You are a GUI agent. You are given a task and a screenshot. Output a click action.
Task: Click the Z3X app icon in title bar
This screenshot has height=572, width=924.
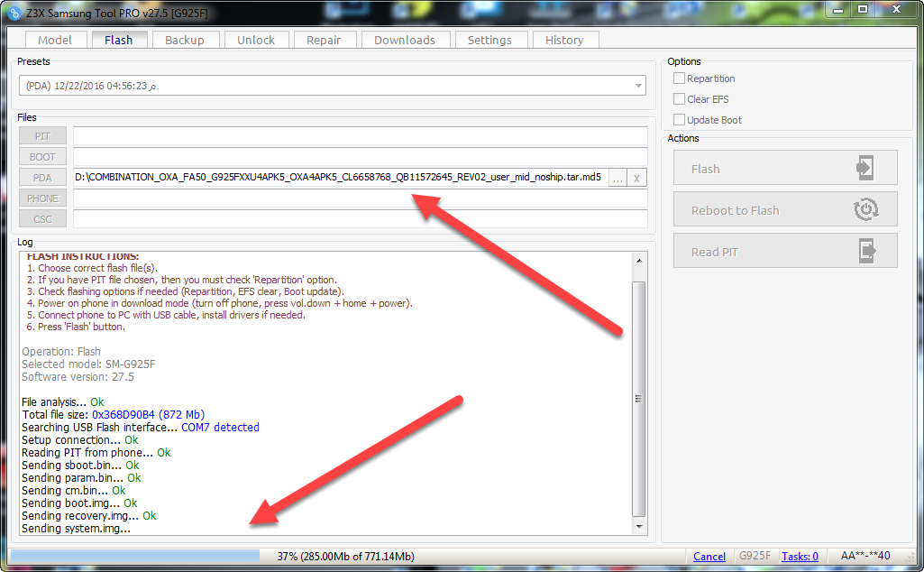[x=14, y=13]
